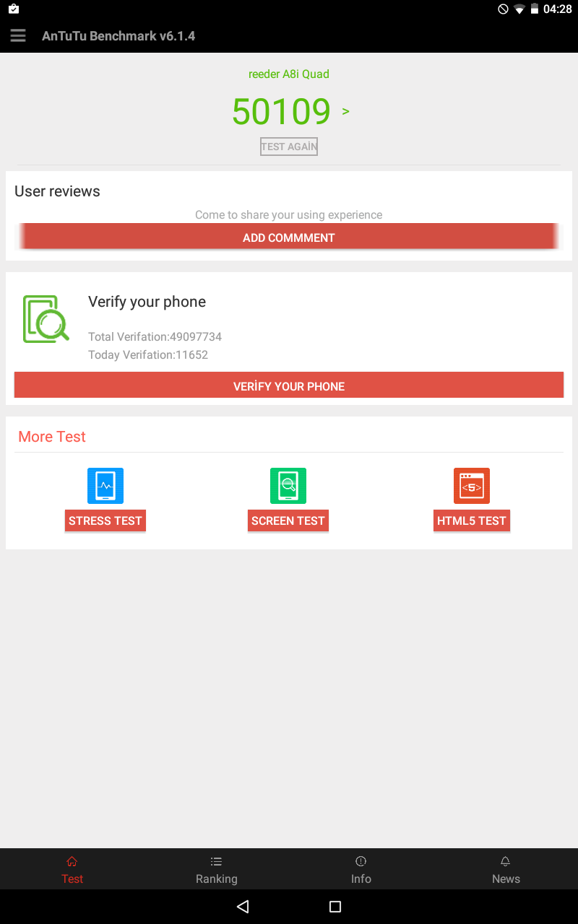Tap the Android recent apps square icon
578x924 pixels.
point(335,907)
